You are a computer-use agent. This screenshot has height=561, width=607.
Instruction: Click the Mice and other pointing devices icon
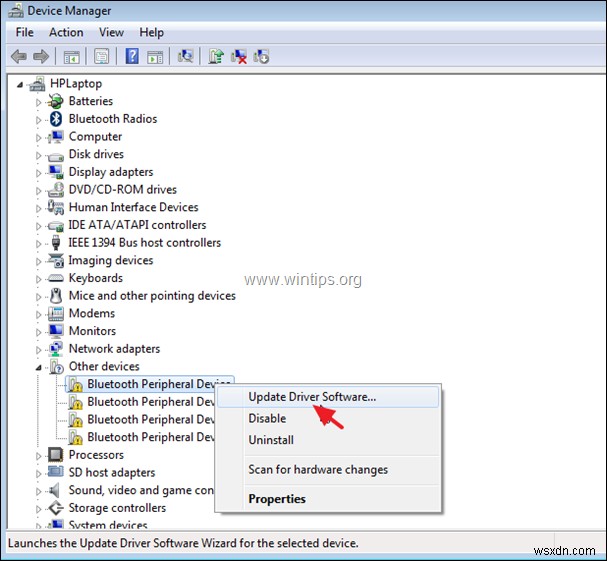tap(56, 296)
